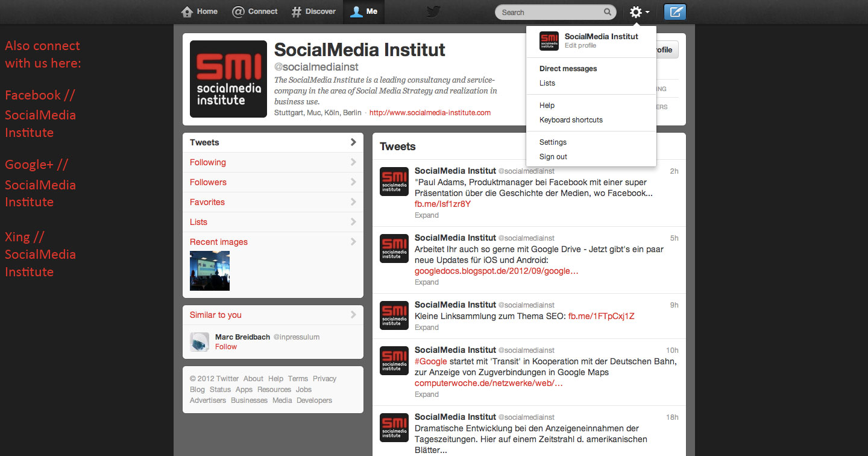This screenshot has height=456, width=868.
Task: Click avatar of the SEO Linksammlung tweet
Action: tap(394, 315)
